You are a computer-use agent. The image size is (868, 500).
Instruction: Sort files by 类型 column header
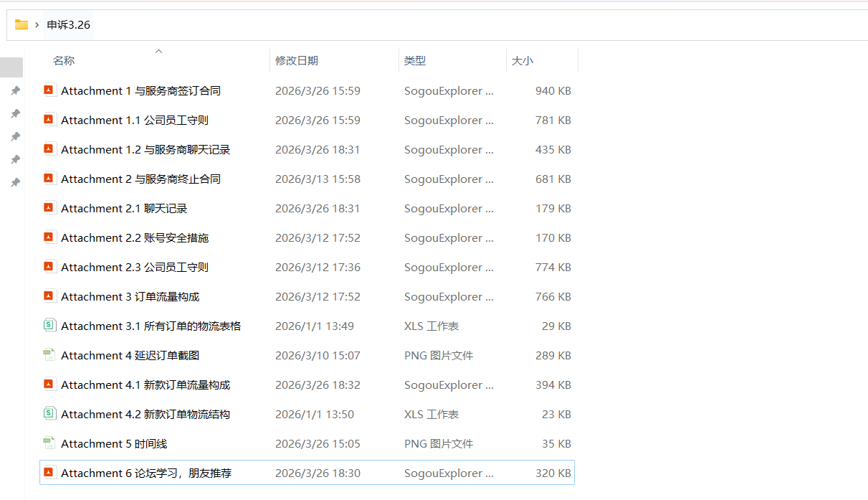pos(415,61)
